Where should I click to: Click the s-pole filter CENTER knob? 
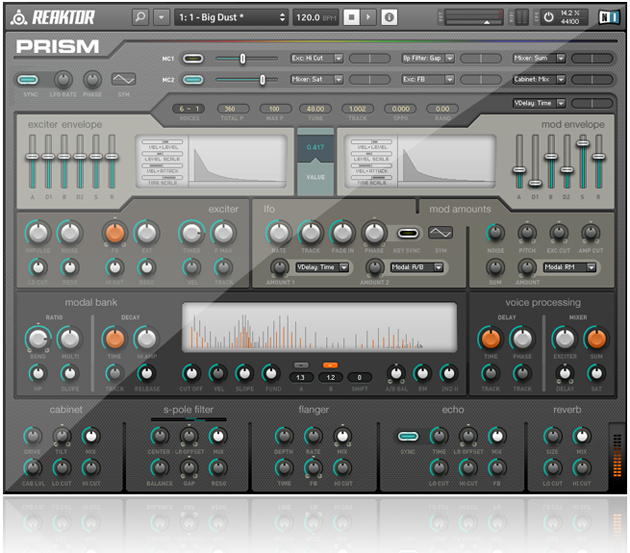160,436
